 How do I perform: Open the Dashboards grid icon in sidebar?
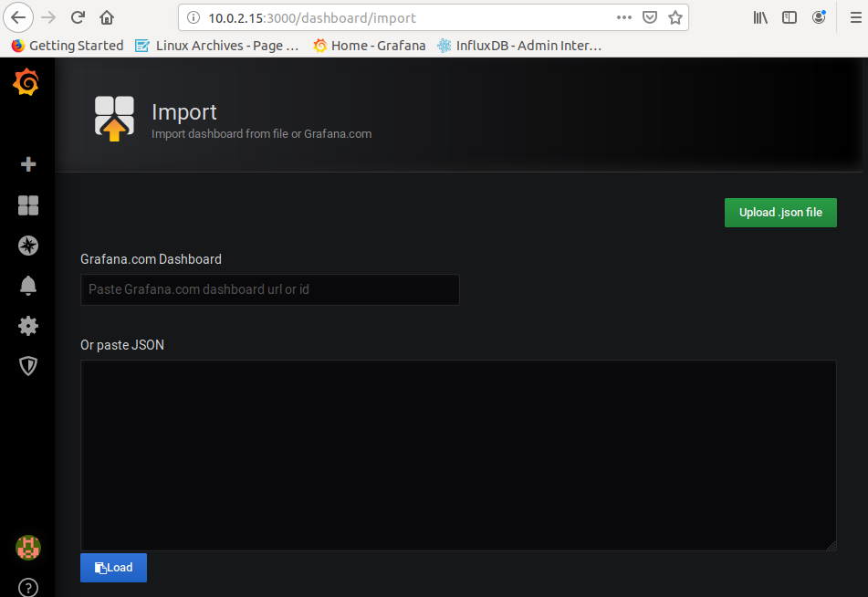coord(28,205)
